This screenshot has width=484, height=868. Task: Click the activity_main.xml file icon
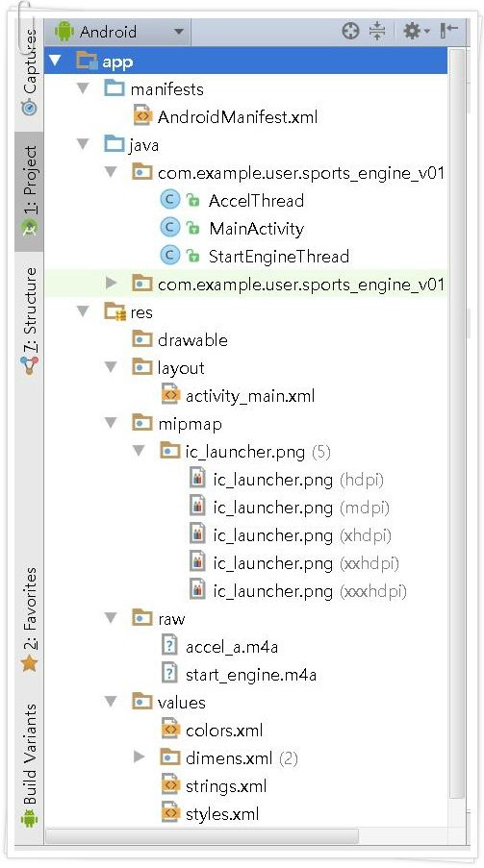tap(170, 395)
